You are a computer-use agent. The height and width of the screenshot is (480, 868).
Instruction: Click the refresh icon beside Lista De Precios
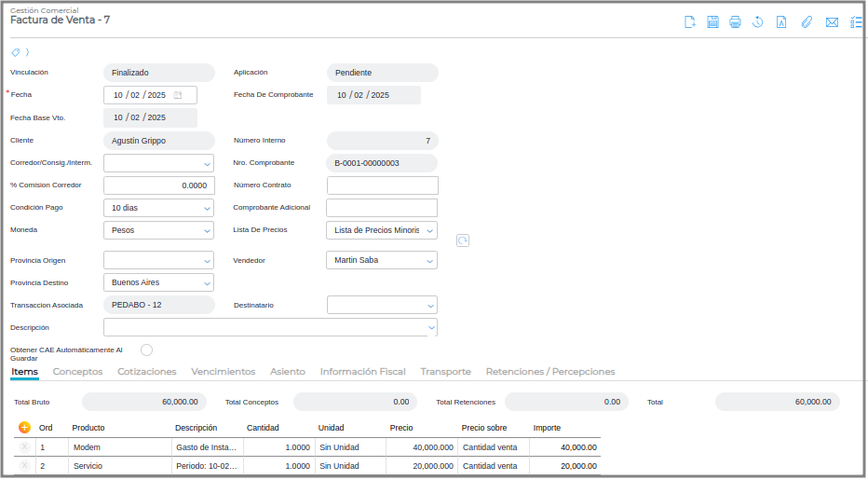(463, 240)
